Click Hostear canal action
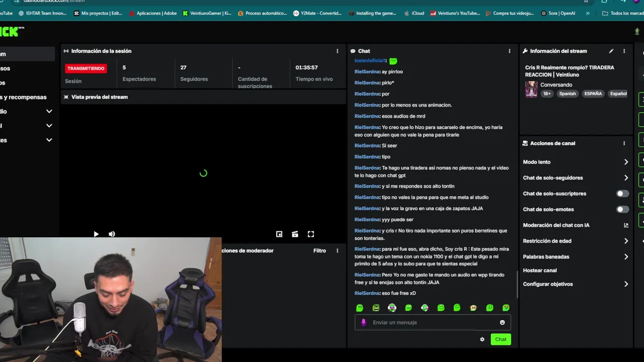The image size is (644, 362). point(540,270)
